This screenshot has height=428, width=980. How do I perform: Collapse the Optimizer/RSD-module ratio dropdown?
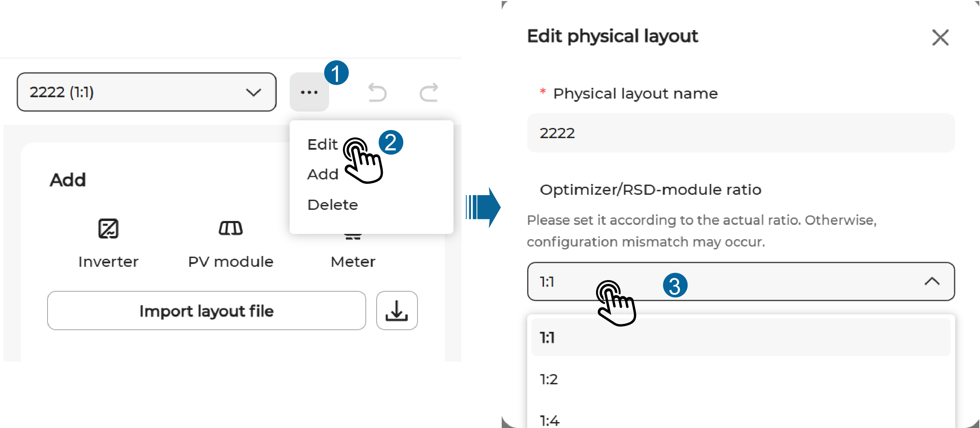(740, 282)
